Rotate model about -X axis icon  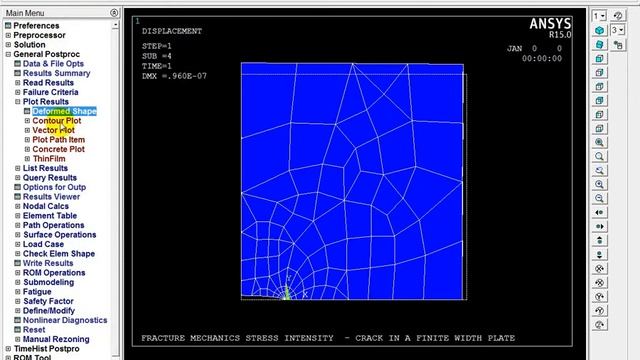click(599, 282)
